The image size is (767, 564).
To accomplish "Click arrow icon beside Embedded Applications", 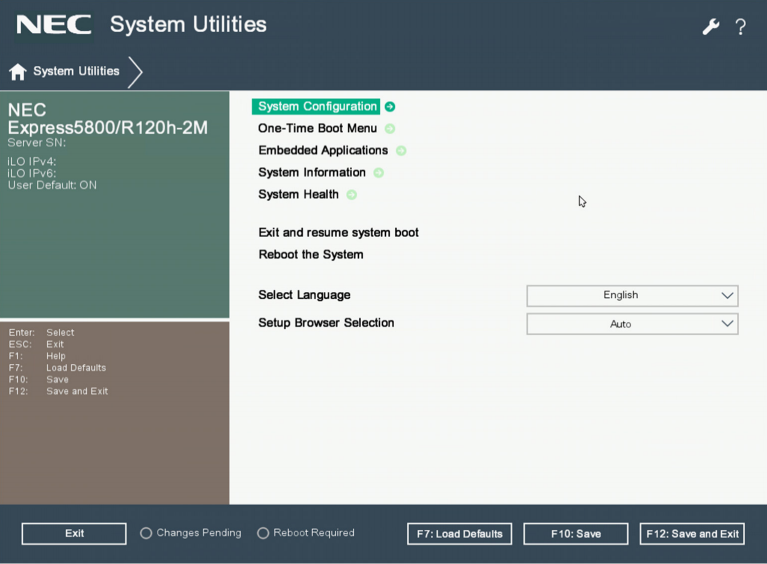I will tap(401, 151).
